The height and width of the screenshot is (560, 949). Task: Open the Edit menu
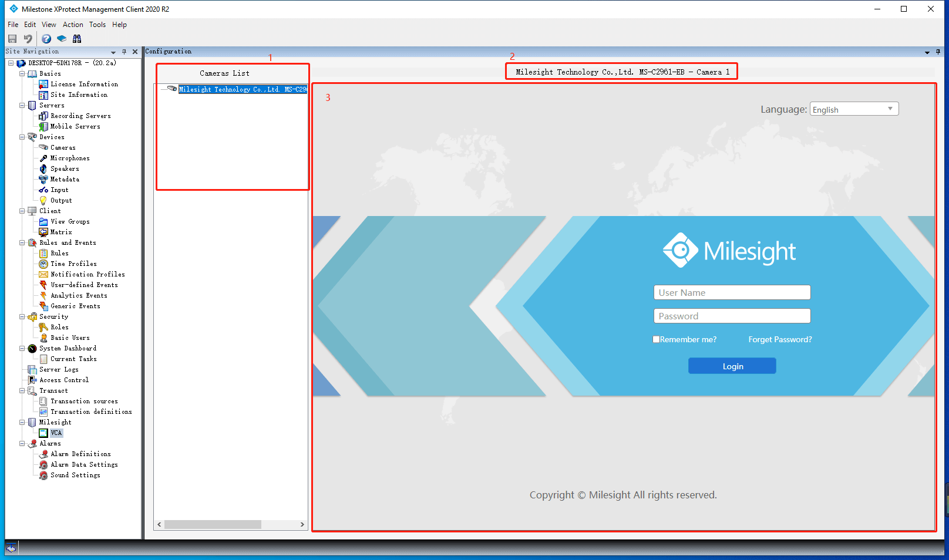(x=30, y=25)
